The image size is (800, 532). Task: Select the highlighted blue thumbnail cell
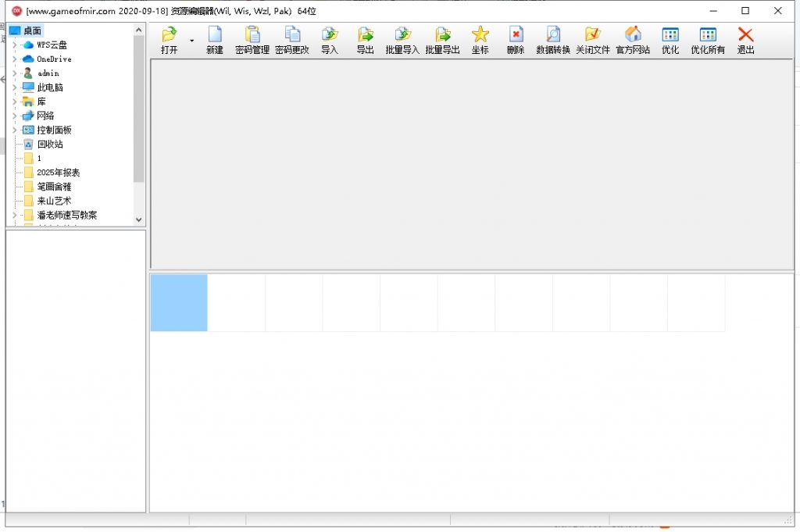click(179, 302)
